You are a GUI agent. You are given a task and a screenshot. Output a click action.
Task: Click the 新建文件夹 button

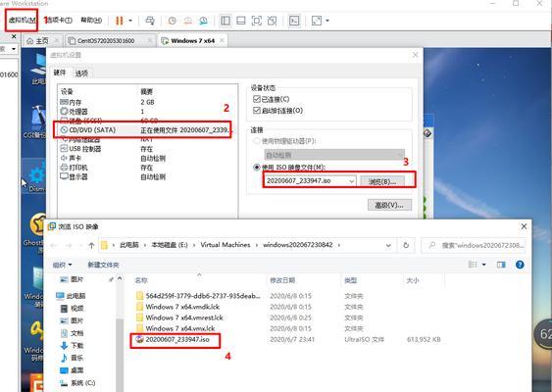tap(103, 265)
